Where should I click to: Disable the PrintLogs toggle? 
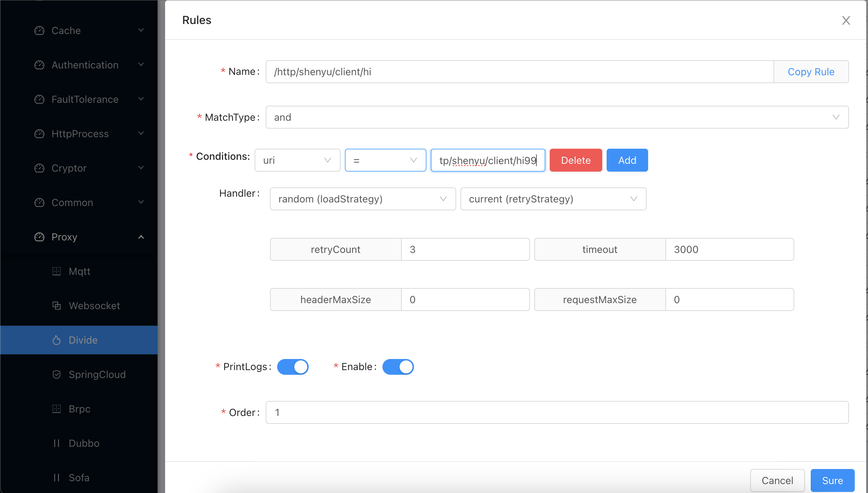click(293, 367)
